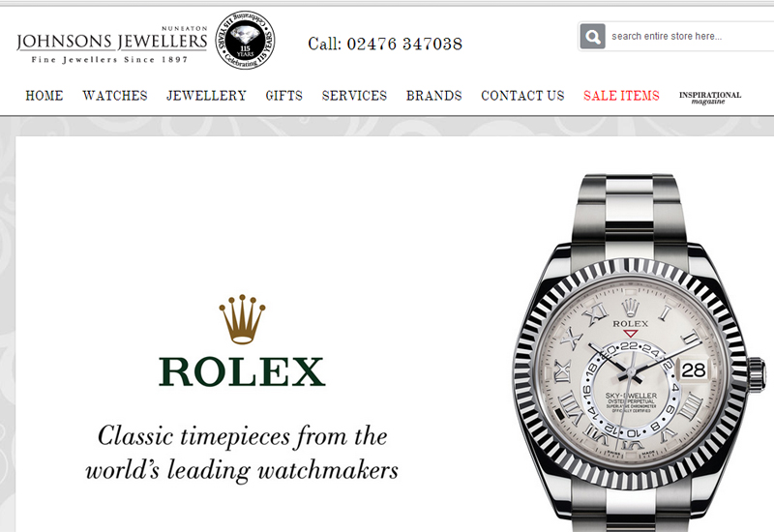
Task: Visit the CONTACT US page
Action: tap(522, 95)
